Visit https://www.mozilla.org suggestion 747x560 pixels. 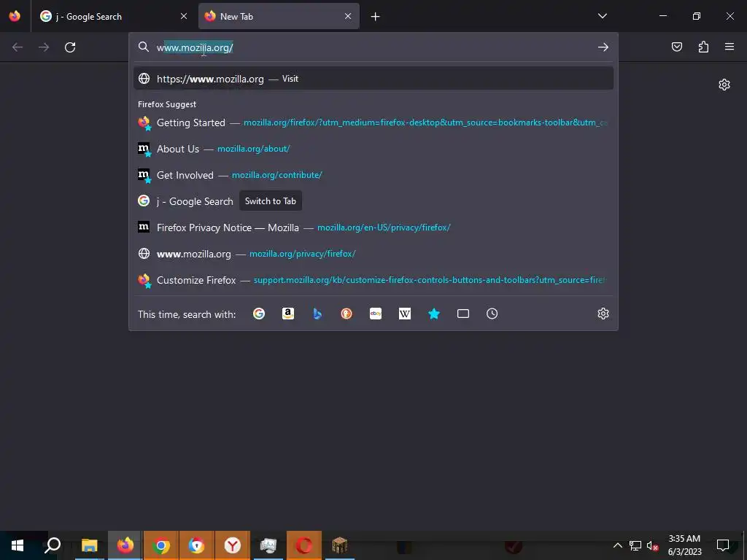tap(373, 79)
